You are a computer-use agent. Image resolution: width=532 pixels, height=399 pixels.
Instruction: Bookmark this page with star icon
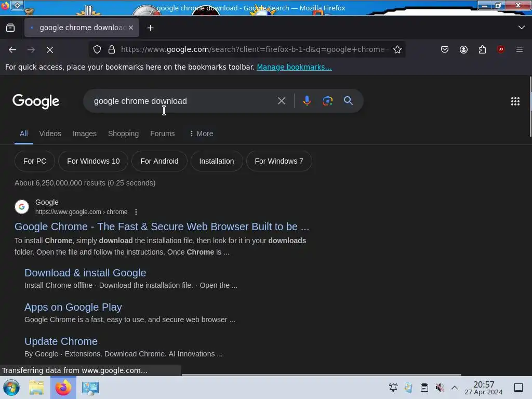[x=397, y=49]
